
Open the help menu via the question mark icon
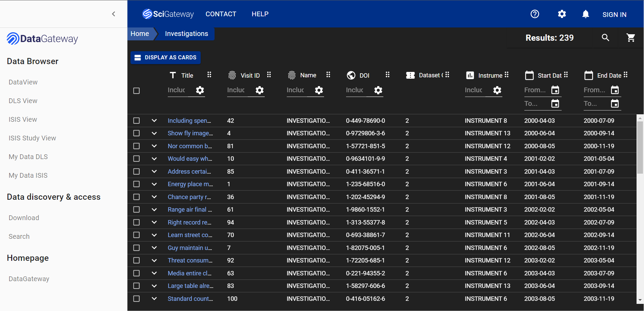pos(535,14)
